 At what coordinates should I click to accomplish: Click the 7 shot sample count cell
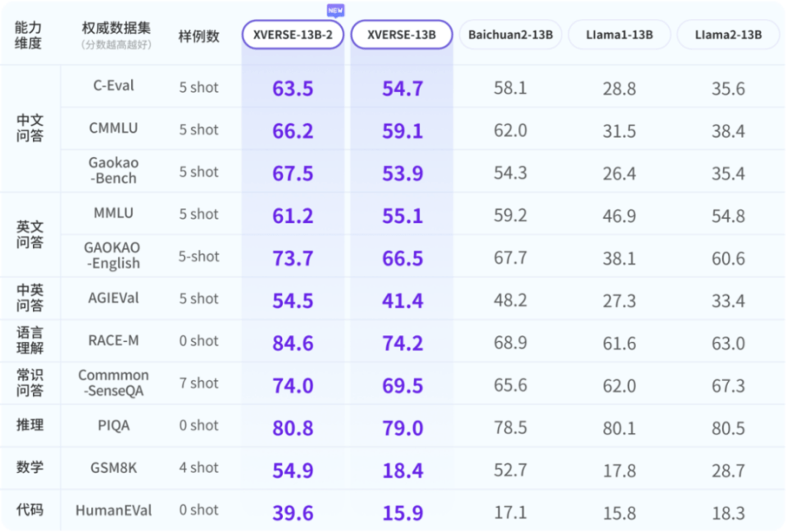(199, 383)
